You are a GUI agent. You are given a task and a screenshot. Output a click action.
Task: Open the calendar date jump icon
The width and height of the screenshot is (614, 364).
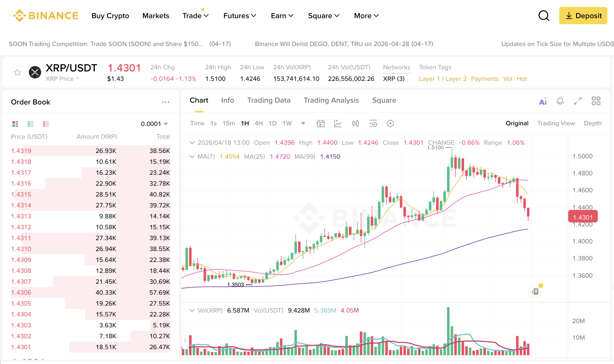(321, 124)
